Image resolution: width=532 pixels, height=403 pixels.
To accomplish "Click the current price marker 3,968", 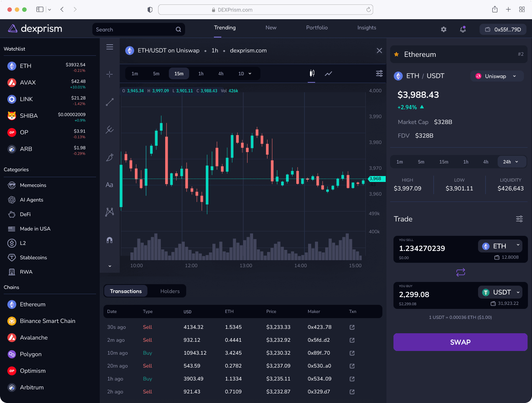I will click(377, 179).
